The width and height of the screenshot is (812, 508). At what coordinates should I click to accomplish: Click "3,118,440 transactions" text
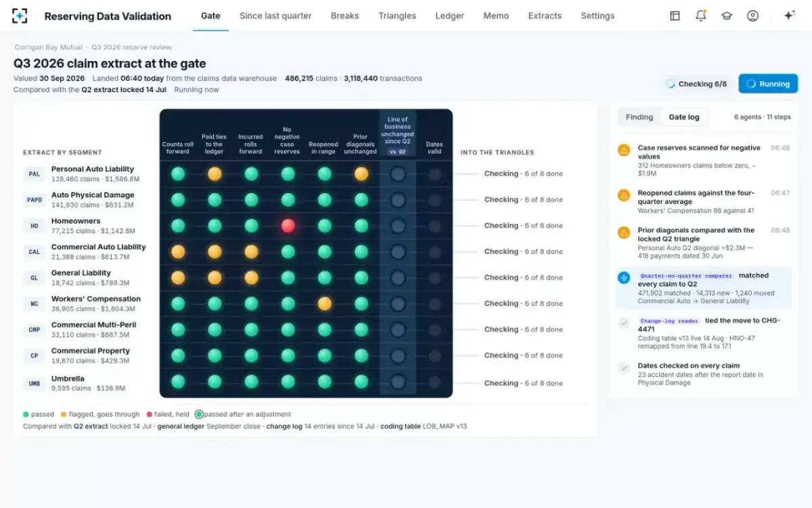[x=383, y=79]
